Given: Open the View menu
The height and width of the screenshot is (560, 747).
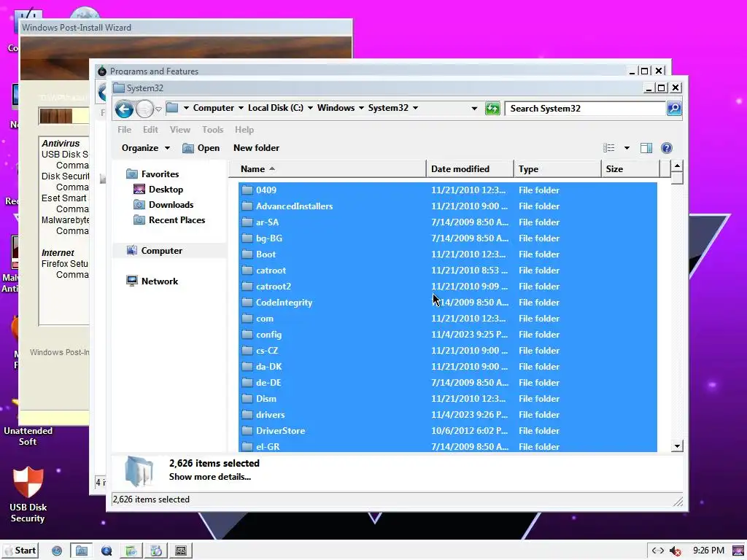Looking at the screenshot, I should (179, 130).
